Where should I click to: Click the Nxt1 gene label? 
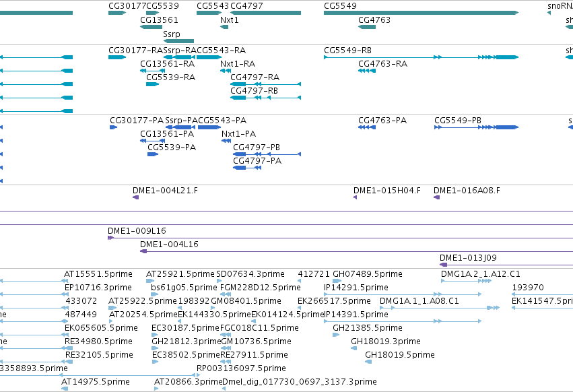click(x=230, y=20)
